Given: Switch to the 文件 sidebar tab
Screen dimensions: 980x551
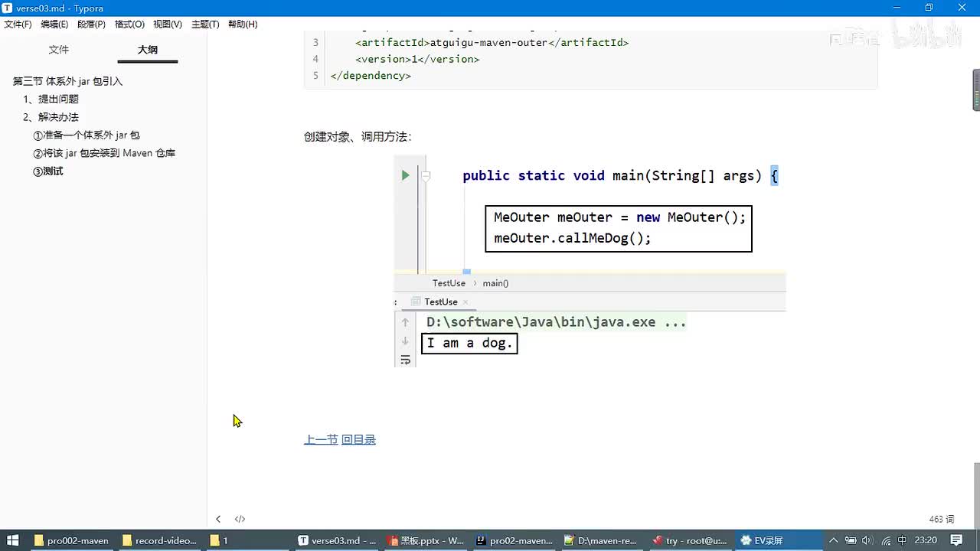Looking at the screenshot, I should pos(59,50).
